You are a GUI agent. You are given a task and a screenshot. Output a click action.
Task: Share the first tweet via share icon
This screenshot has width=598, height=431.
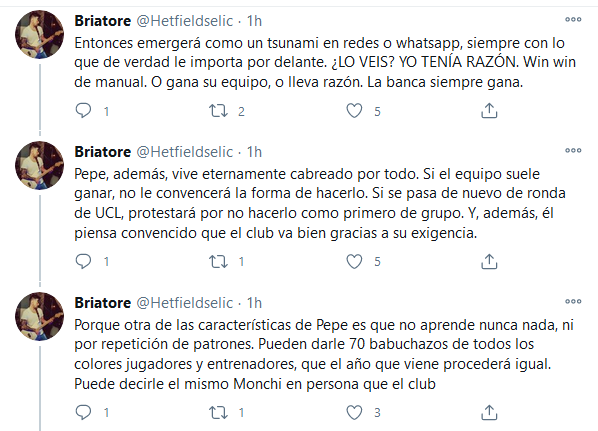[x=489, y=111]
